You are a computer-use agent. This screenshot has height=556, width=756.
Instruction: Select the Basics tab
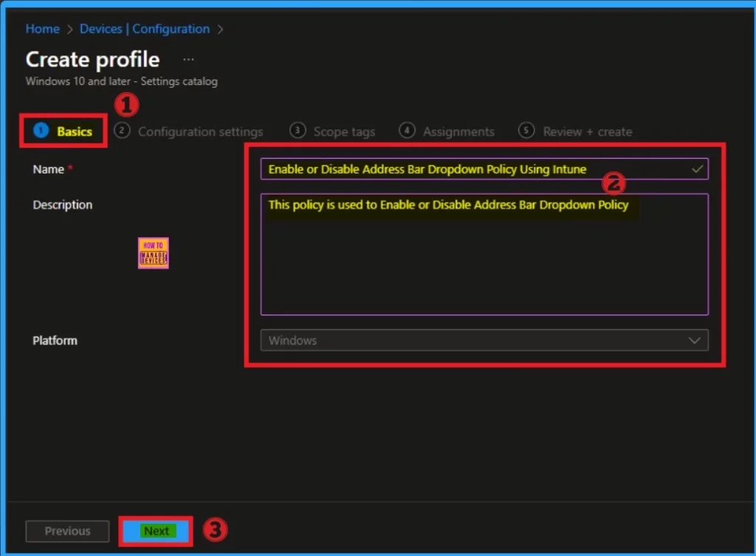coord(63,131)
